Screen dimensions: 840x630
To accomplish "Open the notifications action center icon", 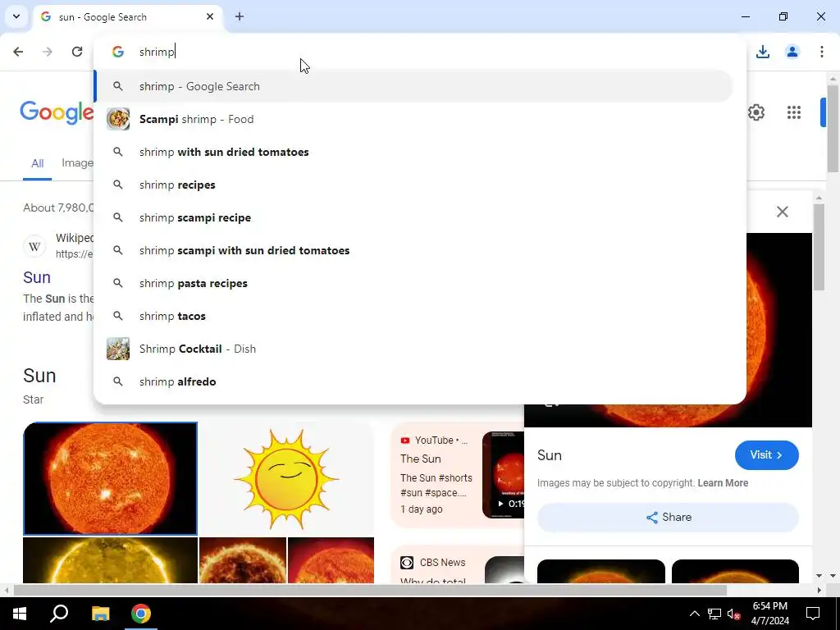I will click(813, 614).
